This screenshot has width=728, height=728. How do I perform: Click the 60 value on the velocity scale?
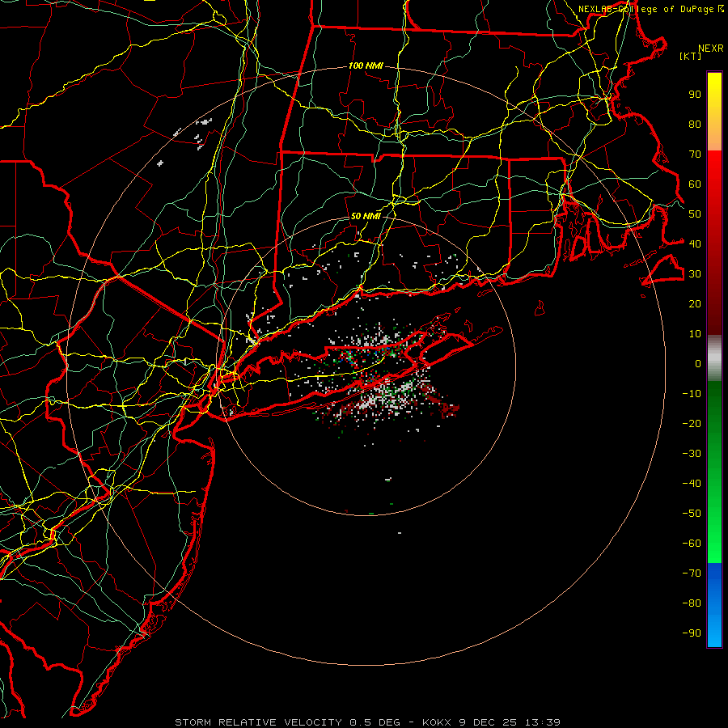[695, 184]
